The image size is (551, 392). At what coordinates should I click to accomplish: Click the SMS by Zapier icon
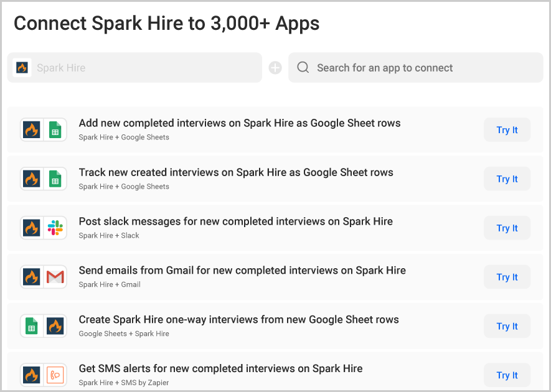click(x=55, y=375)
